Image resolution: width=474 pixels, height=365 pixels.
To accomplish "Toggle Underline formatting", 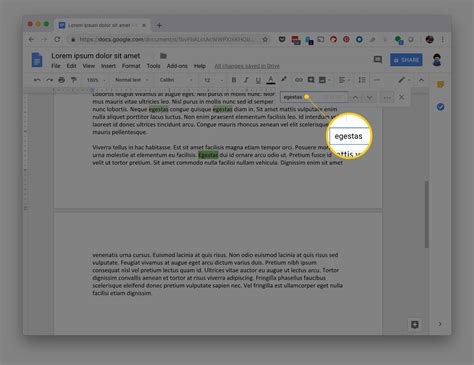I will click(x=258, y=80).
